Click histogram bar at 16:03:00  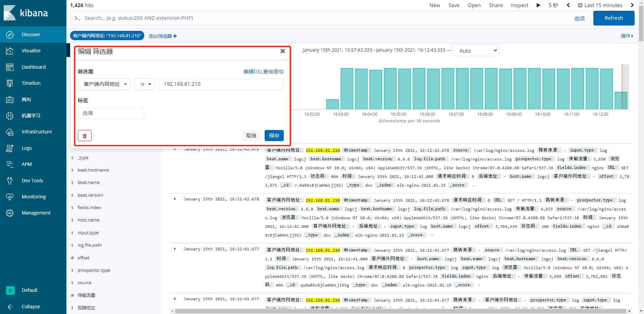pos(347,88)
